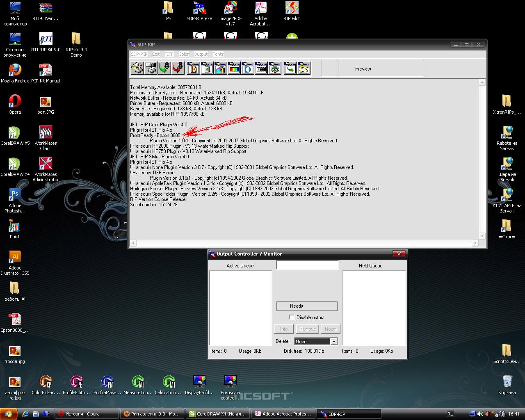Open Euroscale coated desktop icon
This screenshot has height=420, width=525.
230,388
